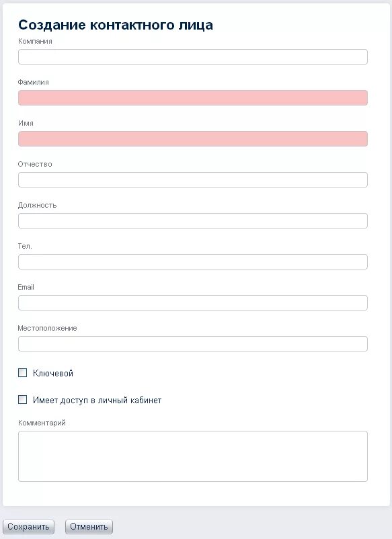392x539 pixels.
Task: Cancel the form via the Отменить button
Action: pyautogui.click(x=89, y=527)
